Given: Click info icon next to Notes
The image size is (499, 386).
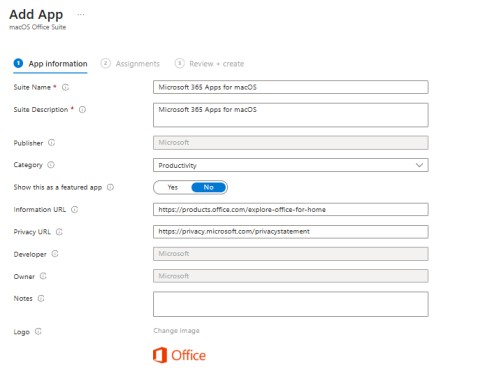Looking at the screenshot, I should 41,298.
